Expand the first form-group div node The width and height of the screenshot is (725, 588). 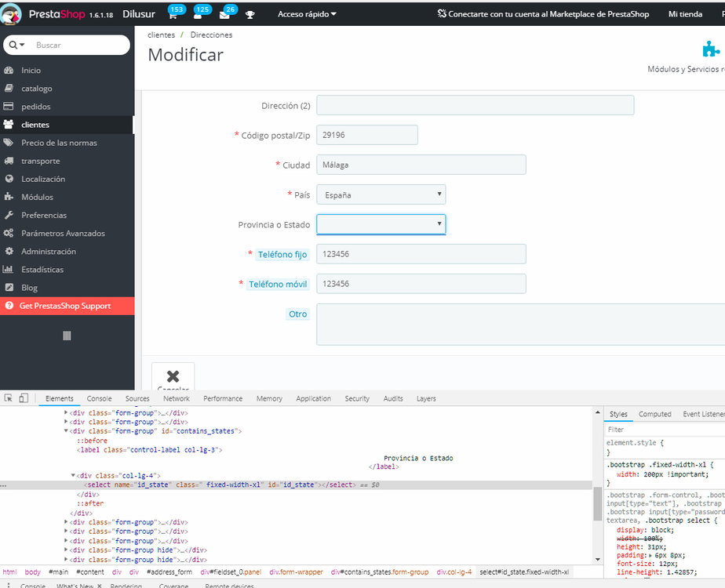pyautogui.click(x=66, y=412)
